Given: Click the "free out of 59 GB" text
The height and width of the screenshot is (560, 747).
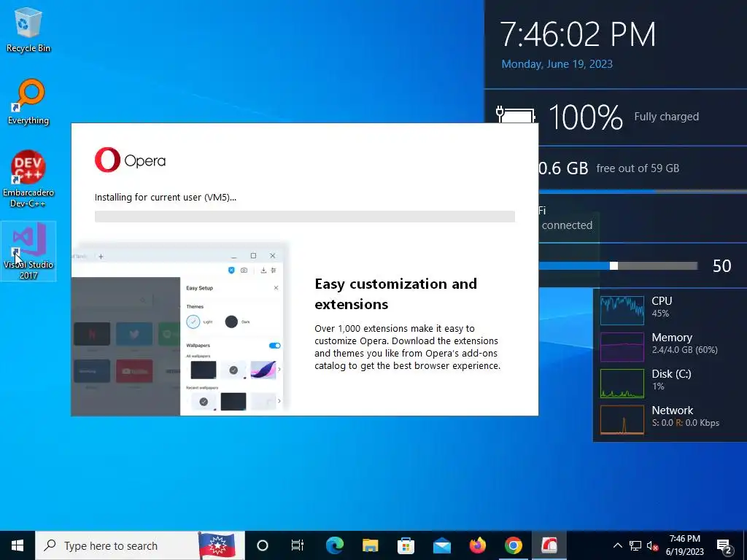Looking at the screenshot, I should tap(638, 168).
